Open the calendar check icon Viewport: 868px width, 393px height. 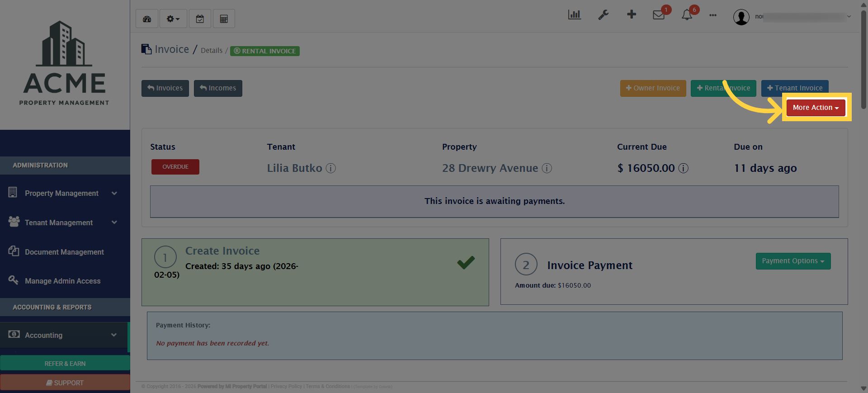[200, 19]
